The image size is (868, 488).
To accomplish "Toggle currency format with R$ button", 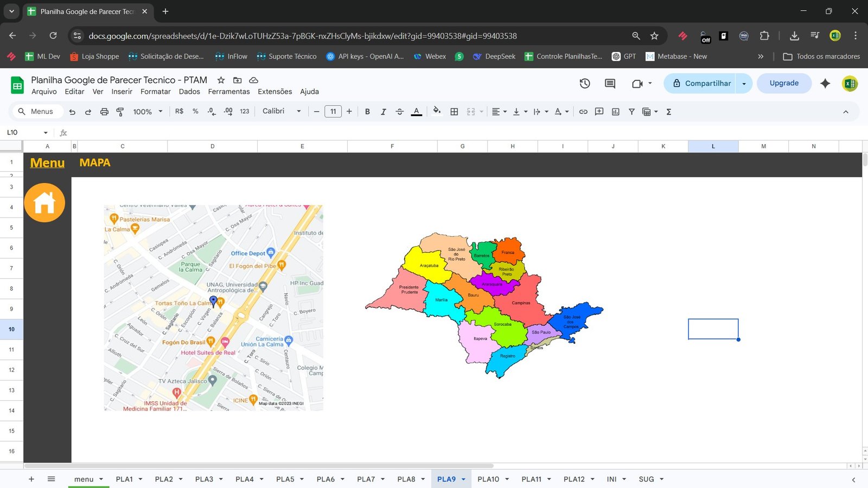I will tap(178, 112).
